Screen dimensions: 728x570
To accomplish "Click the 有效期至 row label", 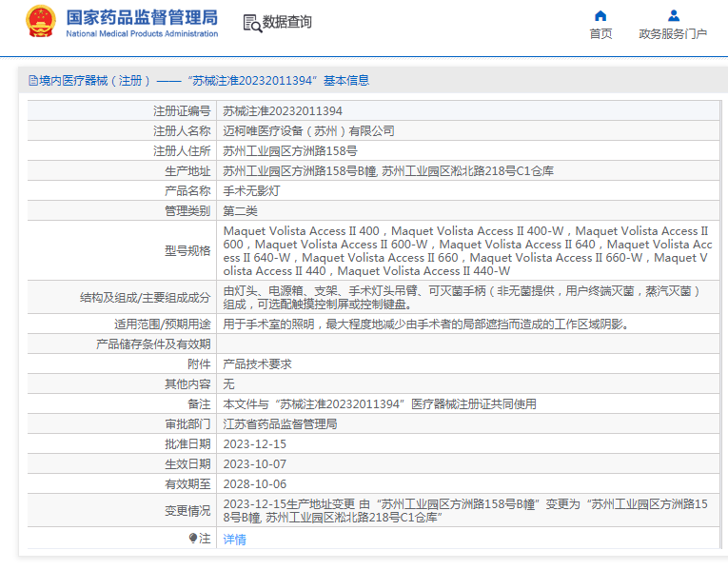I will click(187, 483).
